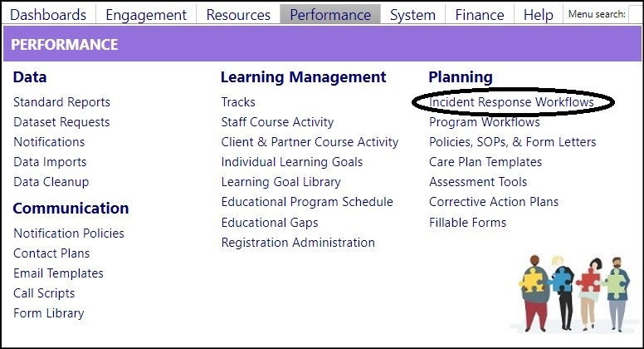Open Care Plan Templates
Viewport: 644px width, 349px height.
click(x=485, y=162)
